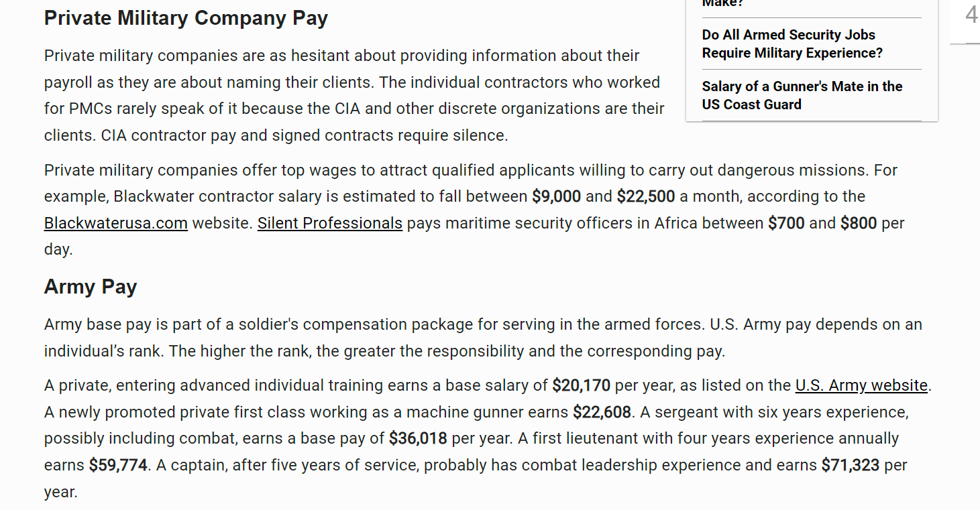Follow the Silent Professionals hyperlink
This screenshot has height=510, width=980.
click(x=330, y=223)
